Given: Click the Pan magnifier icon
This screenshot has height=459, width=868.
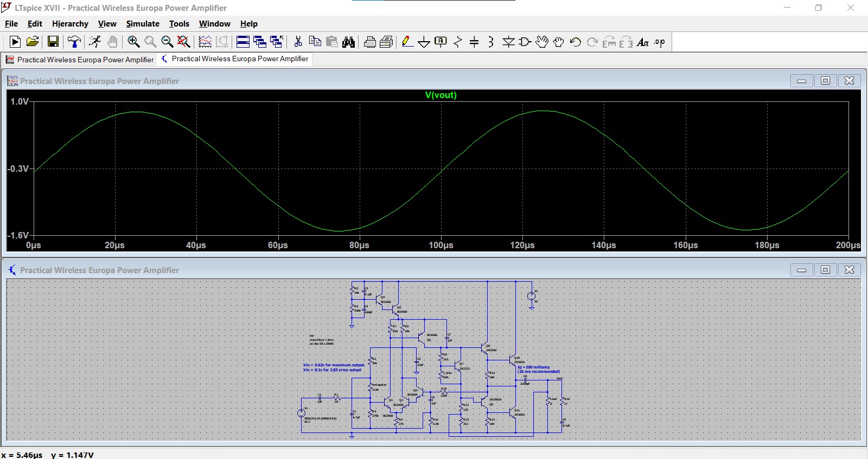Looking at the screenshot, I should pos(150,42).
